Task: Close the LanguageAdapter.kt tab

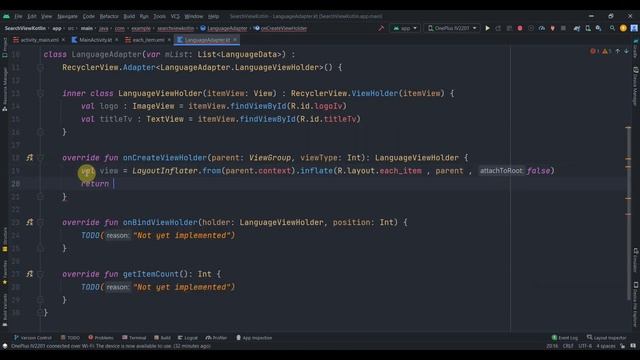Action: click(235, 40)
